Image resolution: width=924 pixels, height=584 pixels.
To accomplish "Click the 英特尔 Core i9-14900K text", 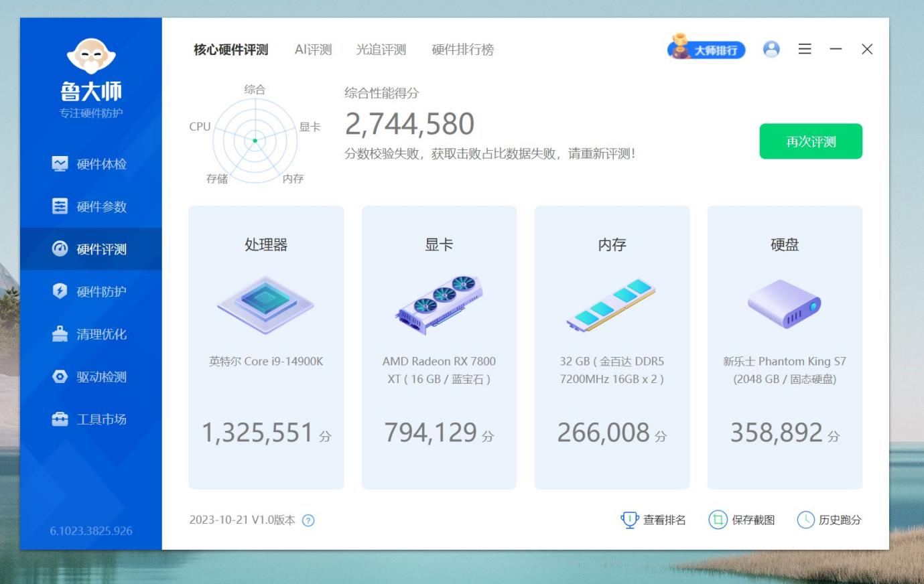I will (266, 362).
